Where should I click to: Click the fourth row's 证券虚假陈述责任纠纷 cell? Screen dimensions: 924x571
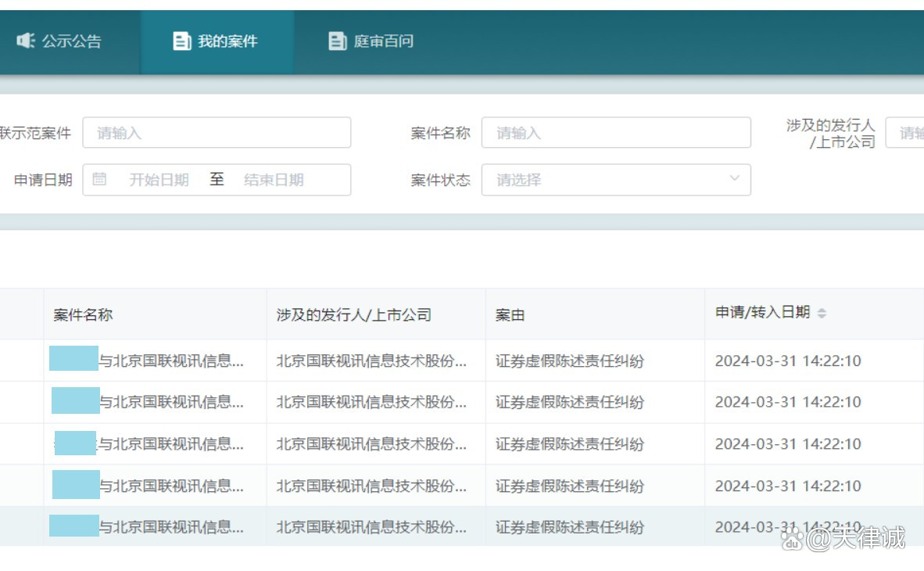[570, 486]
